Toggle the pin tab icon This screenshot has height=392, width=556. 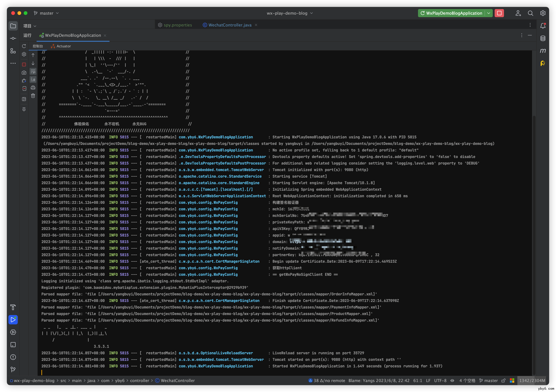(24, 110)
